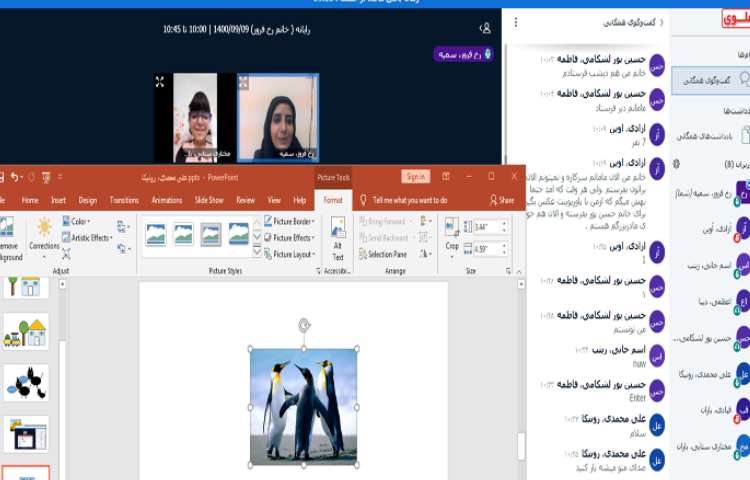Open chat options three-dot menu
The height and width of the screenshot is (480, 750).
(x=516, y=22)
